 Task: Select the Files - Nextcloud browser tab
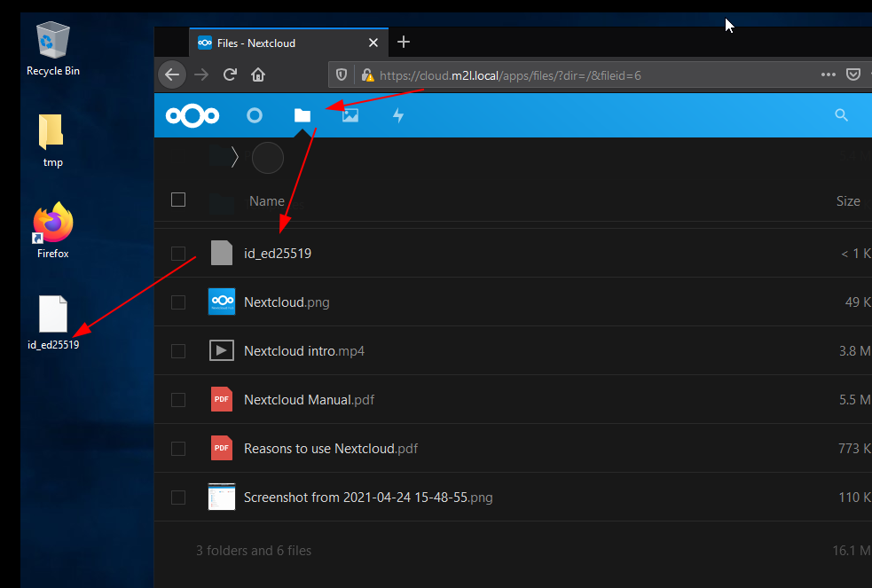[x=288, y=43]
